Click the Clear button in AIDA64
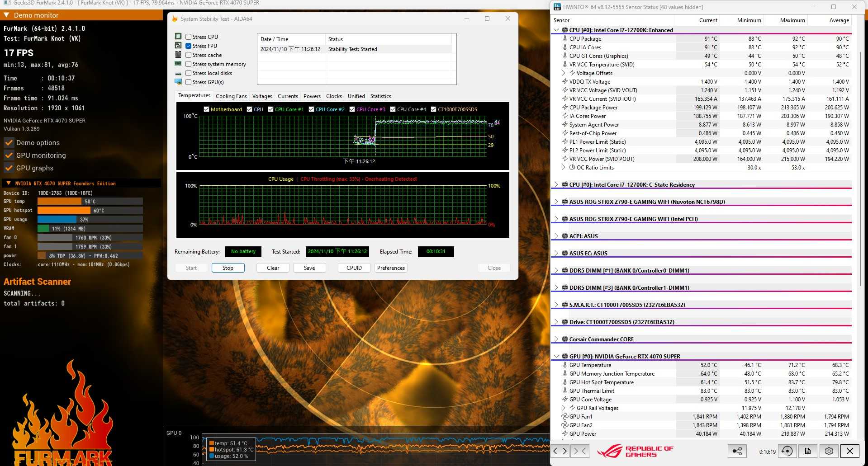The image size is (868, 466). click(273, 268)
